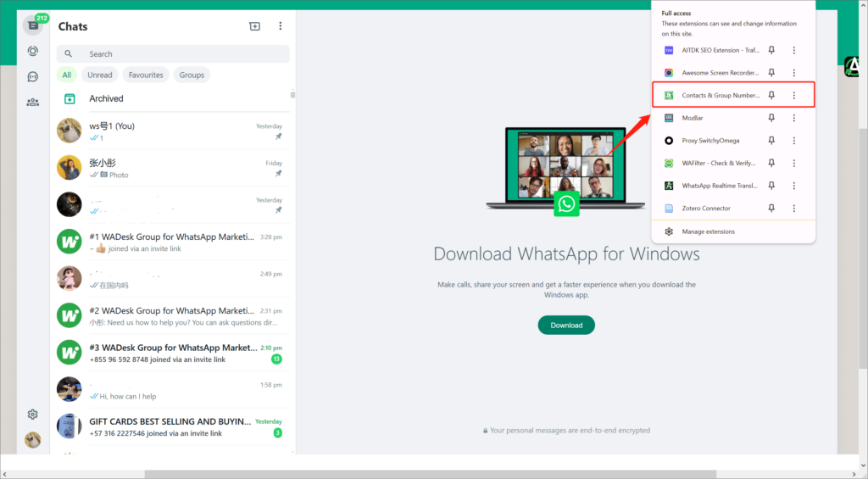This screenshot has width=868, height=479.
Task: Click the unread badge 3 on GIFT CARDS
Action: [x=277, y=432]
